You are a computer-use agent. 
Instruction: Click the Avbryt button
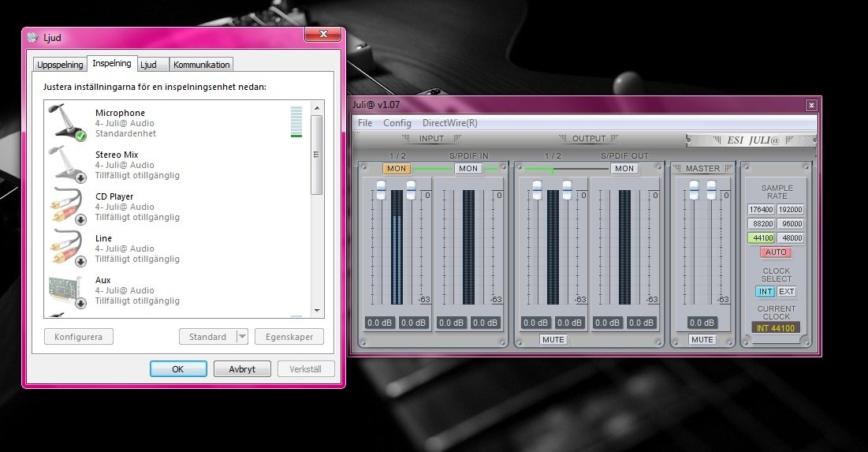pos(242,369)
